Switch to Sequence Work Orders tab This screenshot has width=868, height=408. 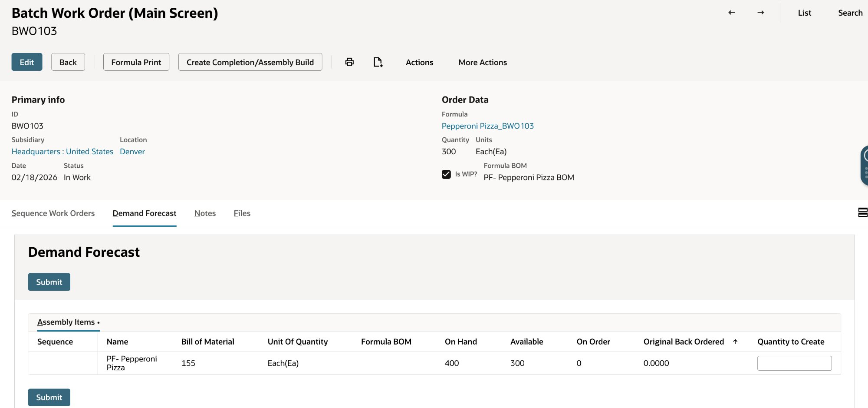[53, 213]
